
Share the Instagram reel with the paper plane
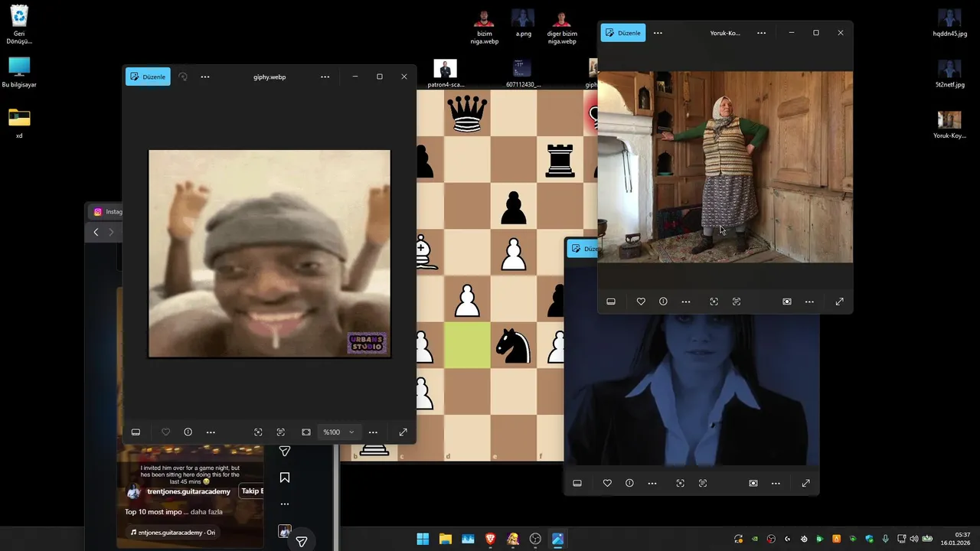click(285, 451)
